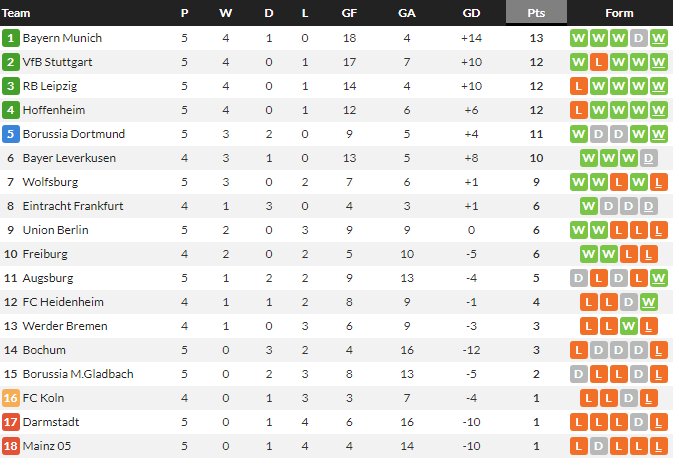This screenshot has width=674, height=458.
Task: Click RB Leipzig's first form L icon
Action: (578, 86)
